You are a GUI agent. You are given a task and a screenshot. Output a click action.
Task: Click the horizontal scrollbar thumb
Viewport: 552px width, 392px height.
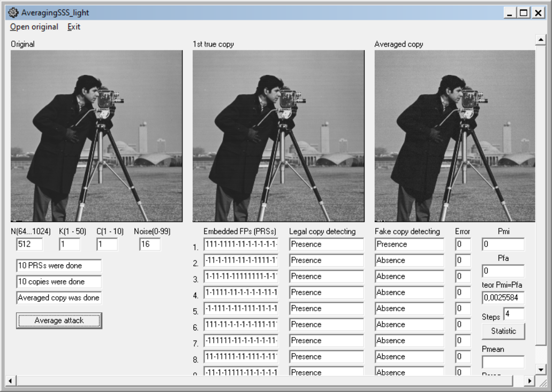coord(264,380)
